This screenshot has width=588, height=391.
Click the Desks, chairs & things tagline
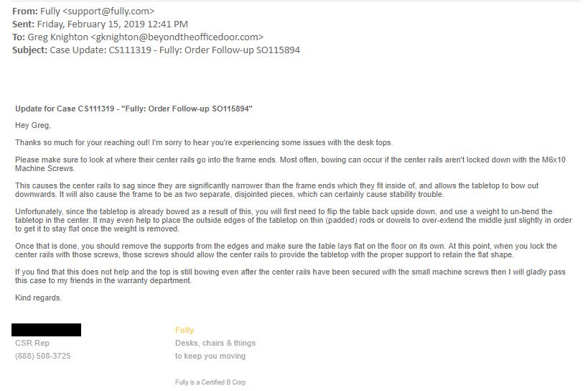click(x=215, y=343)
